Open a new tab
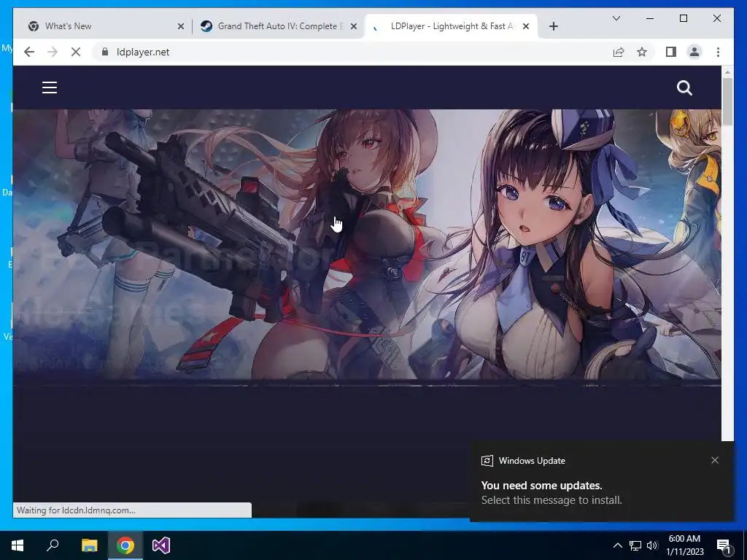Screen dimensions: 747x560 pos(553,26)
